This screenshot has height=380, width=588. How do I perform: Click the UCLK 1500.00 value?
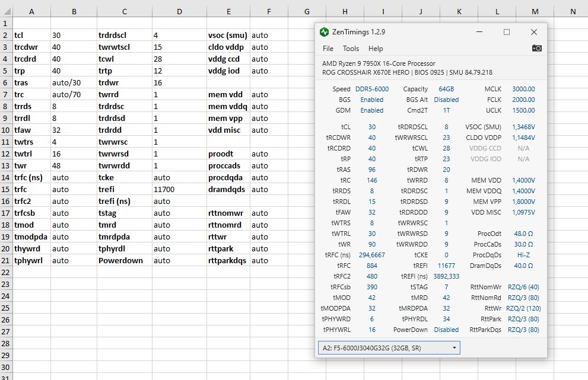[x=523, y=110]
